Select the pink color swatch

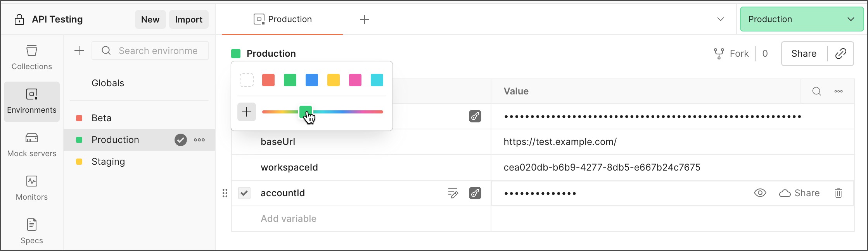click(x=355, y=80)
